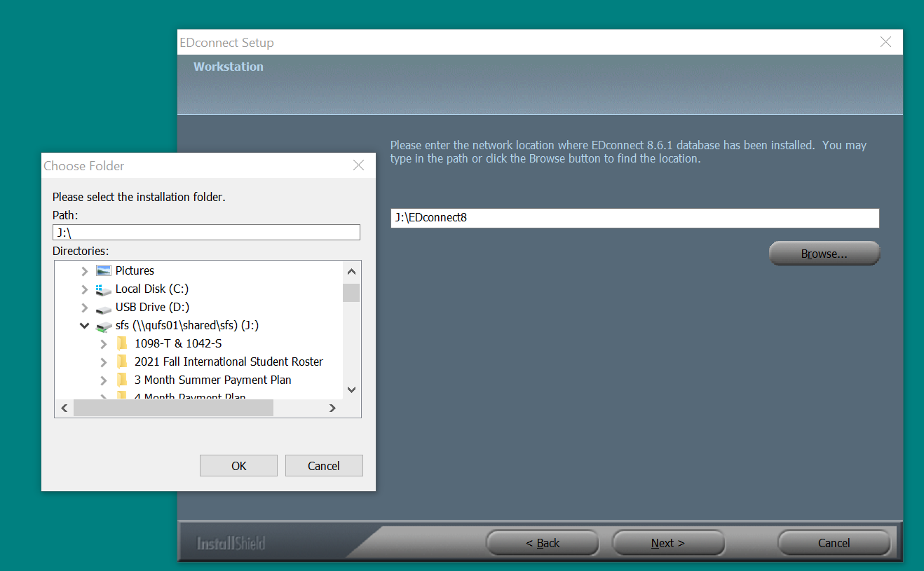The width and height of the screenshot is (924, 571).
Task: Close the Choose Folder dialog
Action: (x=358, y=165)
